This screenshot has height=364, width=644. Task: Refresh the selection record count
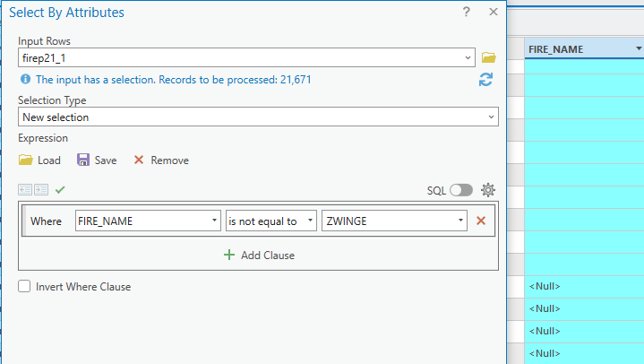point(485,80)
